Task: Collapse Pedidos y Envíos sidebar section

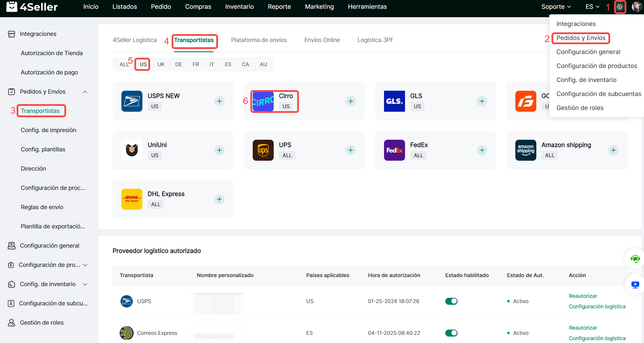Action: click(85, 92)
